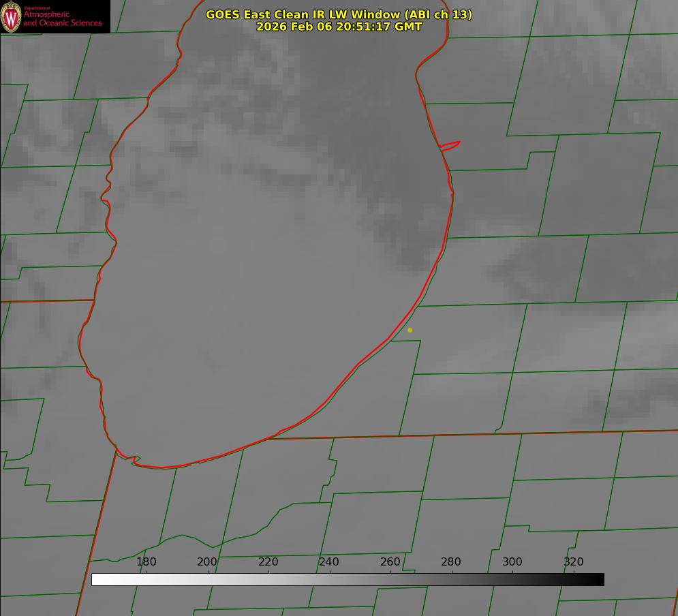Click the University of Wisconsin crest logo
678x616 pixels.
coord(11,16)
